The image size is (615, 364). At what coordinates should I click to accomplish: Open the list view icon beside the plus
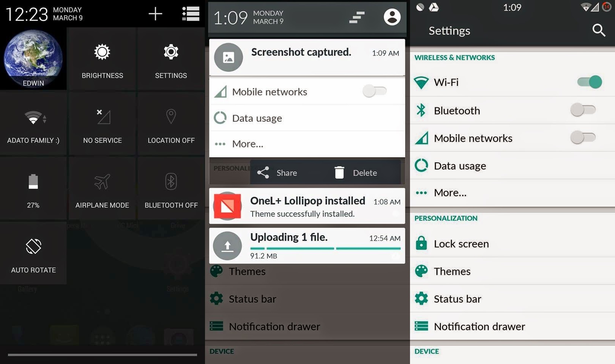(x=191, y=14)
